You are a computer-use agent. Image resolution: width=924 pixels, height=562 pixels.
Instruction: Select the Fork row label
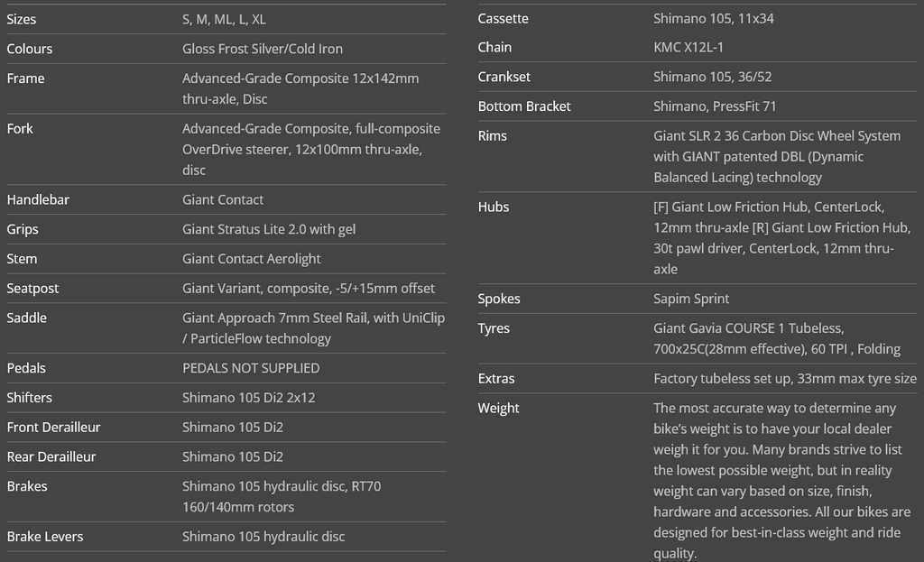tap(20, 128)
